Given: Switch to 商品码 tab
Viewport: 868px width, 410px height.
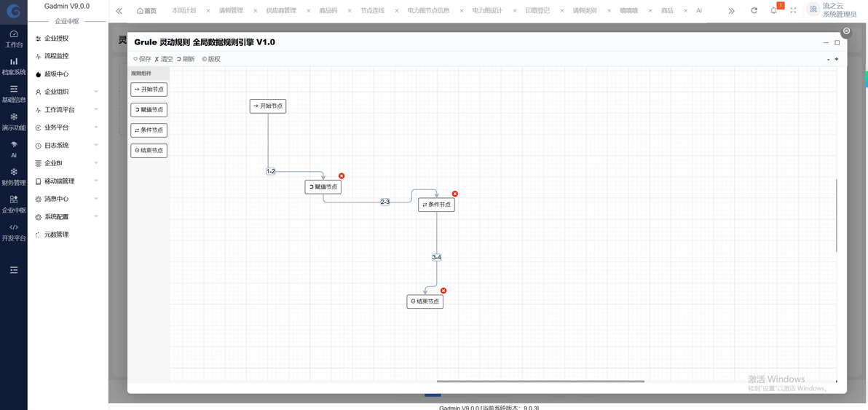Looking at the screenshot, I should (x=328, y=10).
